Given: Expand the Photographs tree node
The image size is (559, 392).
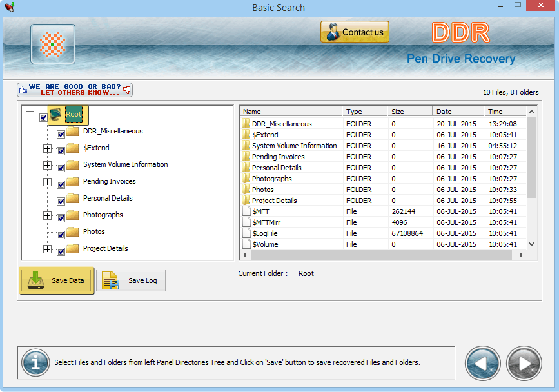Looking at the screenshot, I should click(x=47, y=215).
